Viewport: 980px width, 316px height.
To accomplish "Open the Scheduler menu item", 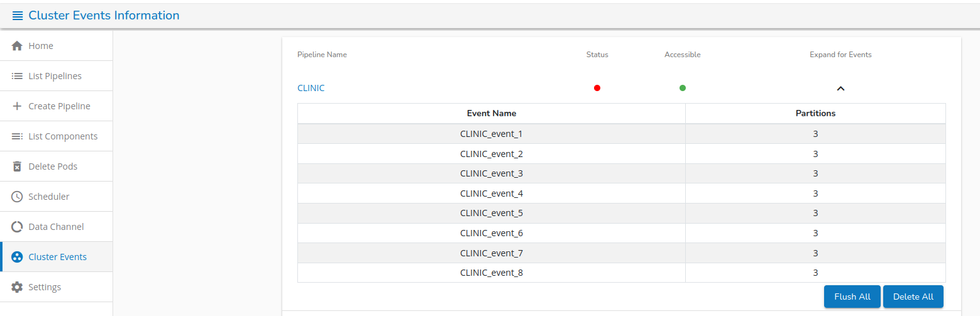I will point(49,197).
